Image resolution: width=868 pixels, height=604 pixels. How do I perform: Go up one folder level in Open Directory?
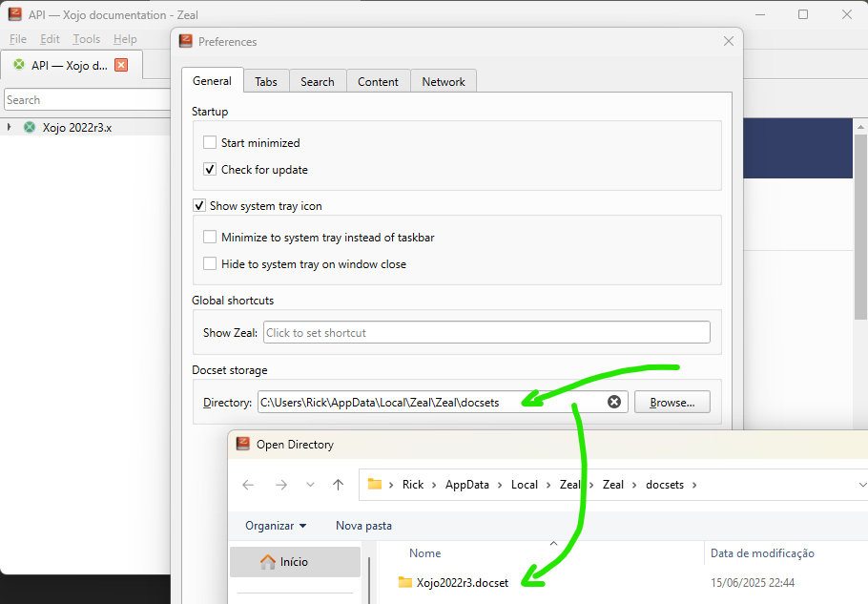click(x=339, y=485)
